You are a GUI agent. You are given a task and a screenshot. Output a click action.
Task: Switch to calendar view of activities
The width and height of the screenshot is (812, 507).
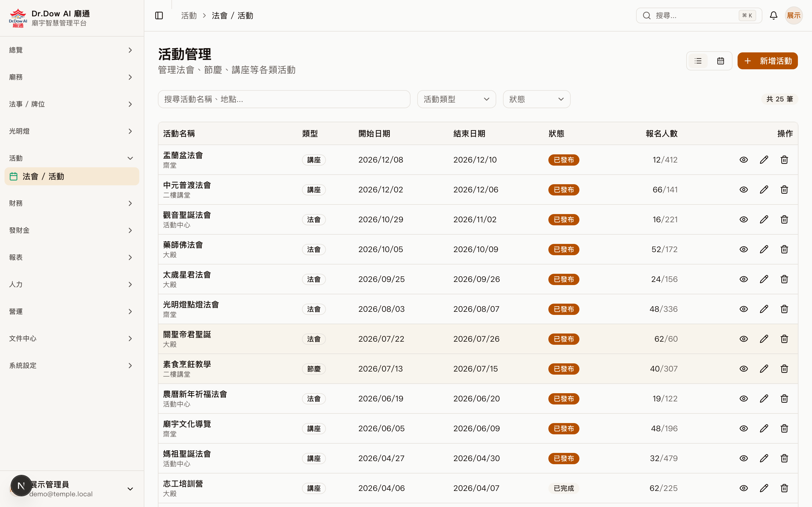click(720, 61)
